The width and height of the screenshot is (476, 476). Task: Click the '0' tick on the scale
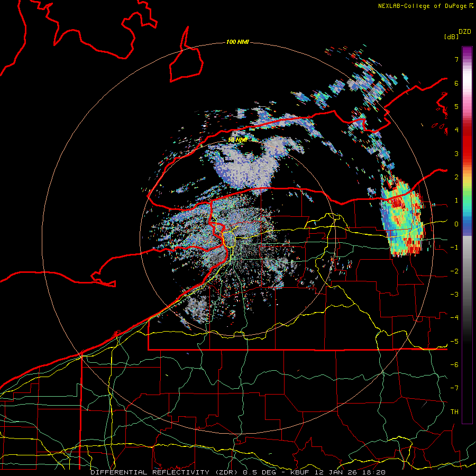[456, 224]
